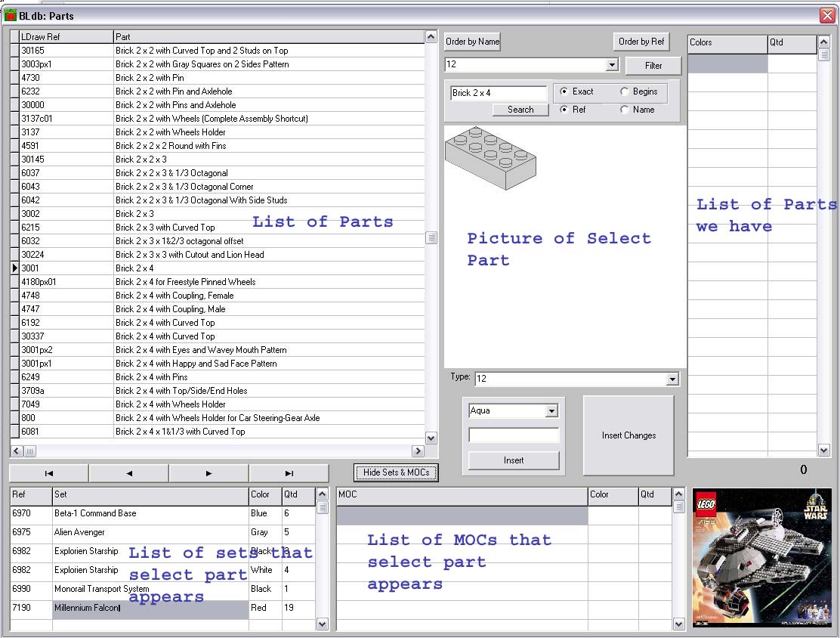Click the Order by Ref button
Screen dimensions: 840x638
(641, 42)
